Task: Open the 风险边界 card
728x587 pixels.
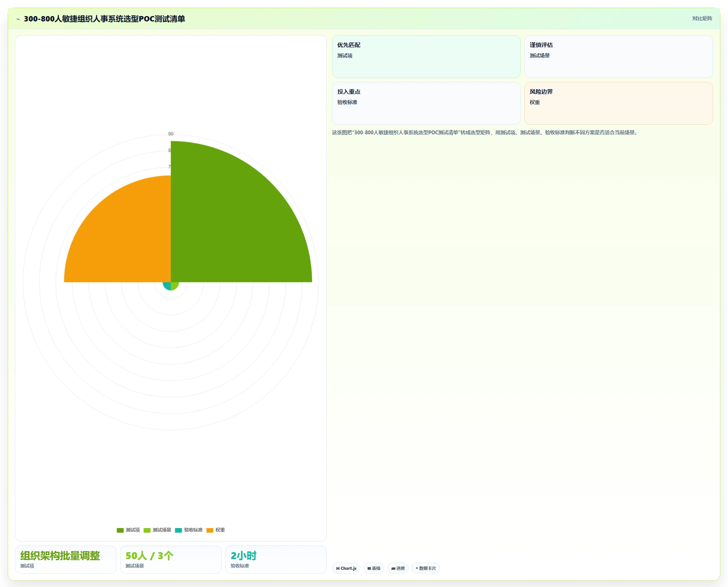Action: (618, 103)
